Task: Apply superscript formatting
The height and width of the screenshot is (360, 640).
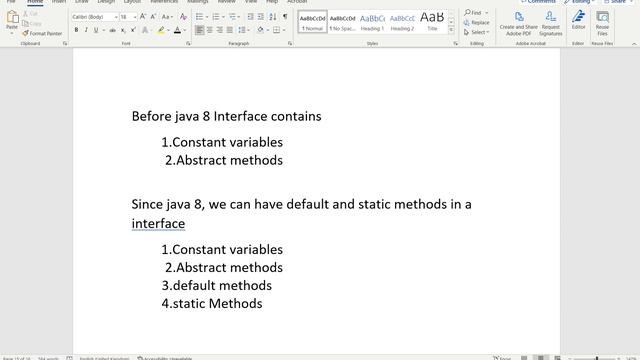Action: coord(133,30)
